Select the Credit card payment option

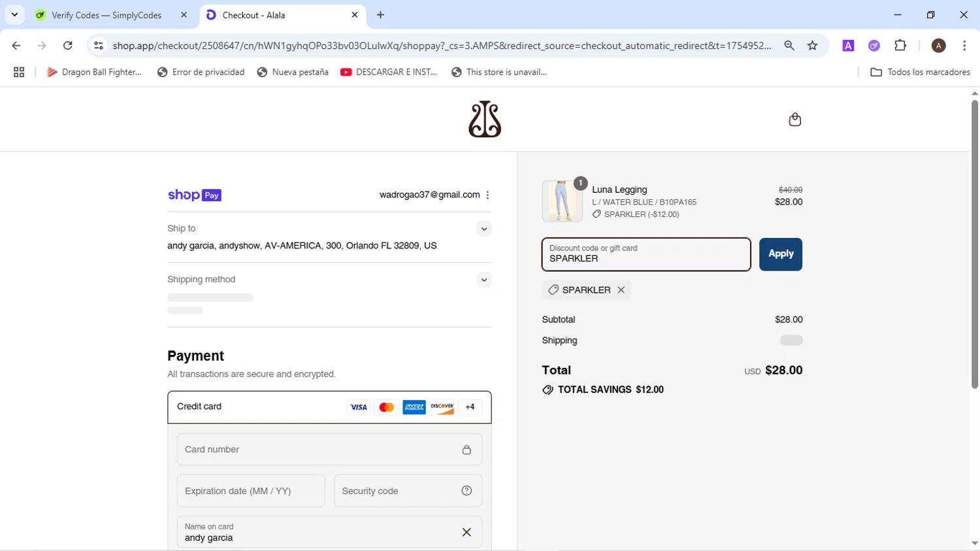click(x=329, y=407)
